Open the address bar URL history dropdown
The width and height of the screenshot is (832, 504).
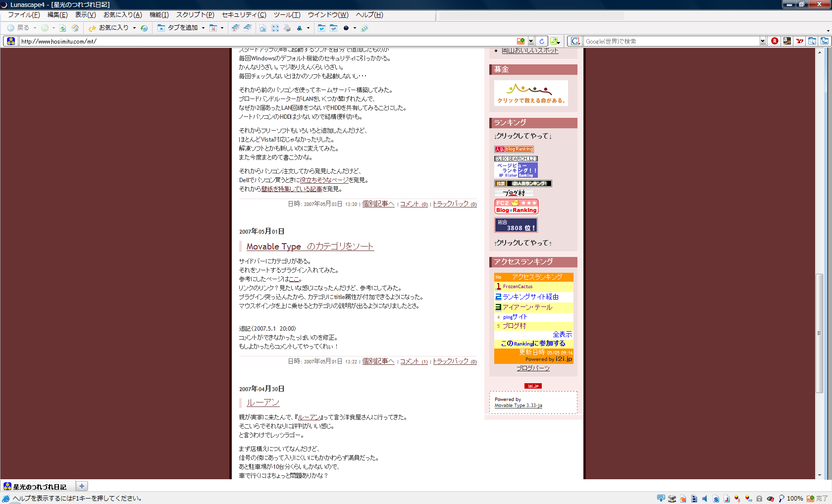click(x=531, y=41)
